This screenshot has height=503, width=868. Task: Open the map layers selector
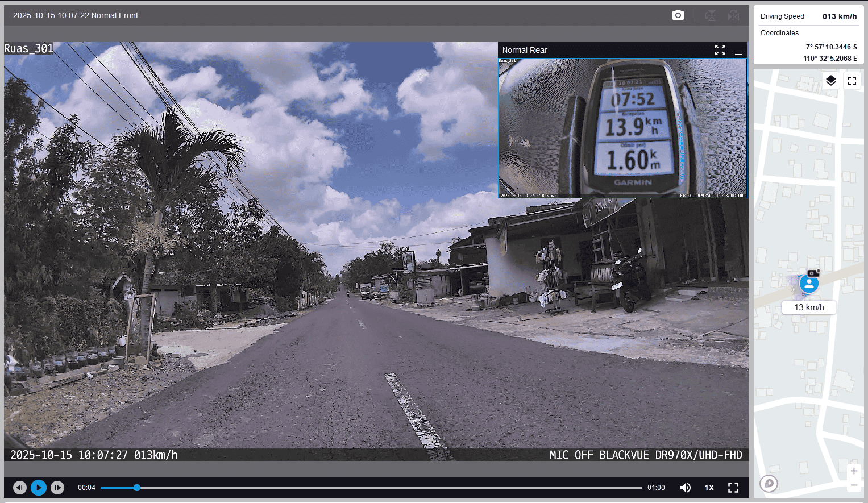(830, 81)
